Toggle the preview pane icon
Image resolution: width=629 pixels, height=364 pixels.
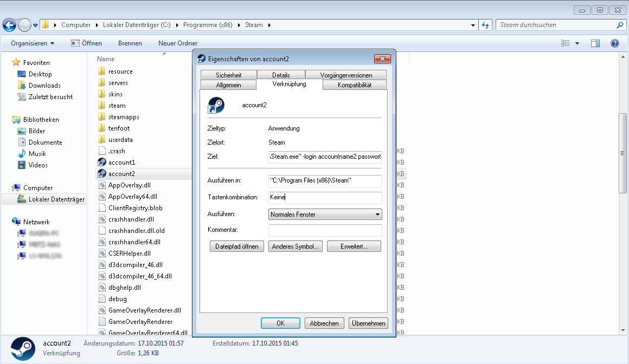pyautogui.click(x=595, y=43)
